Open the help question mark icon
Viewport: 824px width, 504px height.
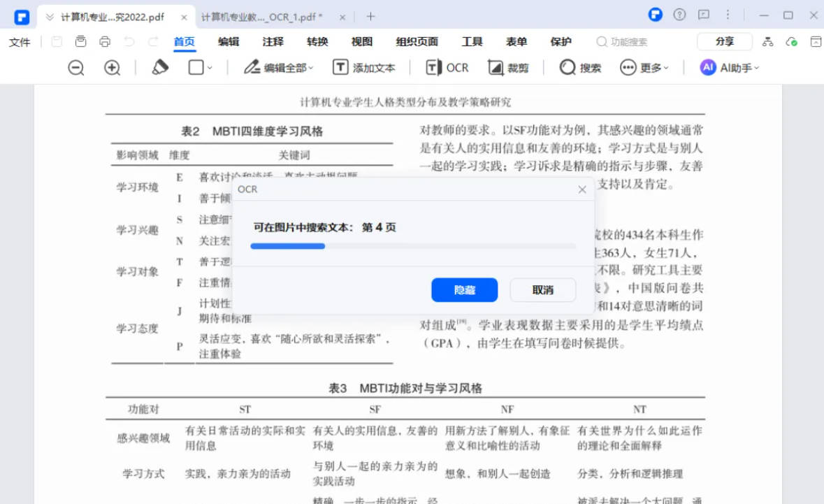point(680,15)
